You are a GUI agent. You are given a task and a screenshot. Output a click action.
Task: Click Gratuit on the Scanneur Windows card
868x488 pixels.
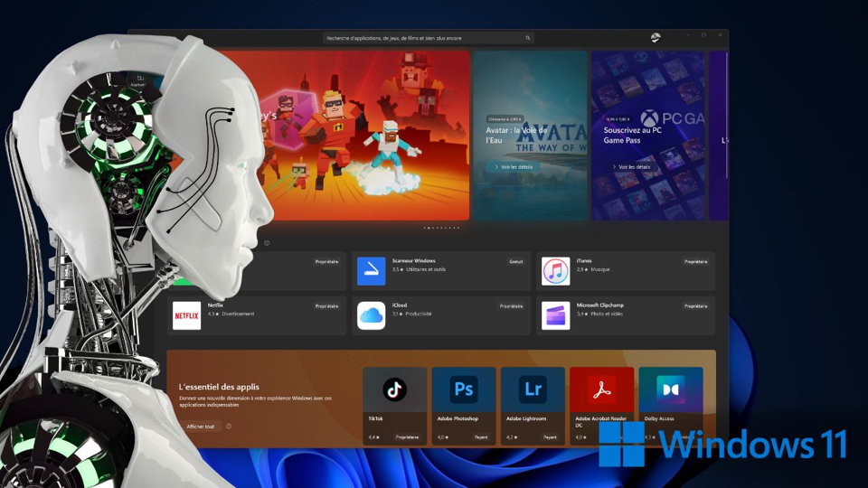(516, 262)
